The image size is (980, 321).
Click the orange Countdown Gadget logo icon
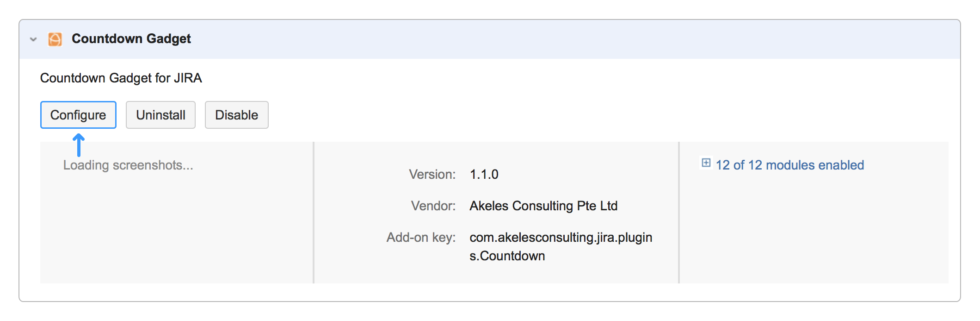click(55, 39)
